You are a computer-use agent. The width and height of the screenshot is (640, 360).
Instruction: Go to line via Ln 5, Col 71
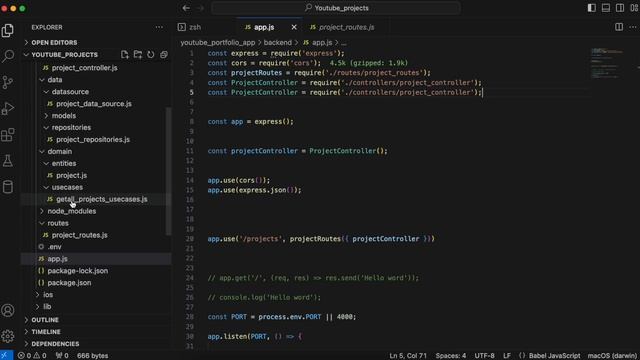408,356
